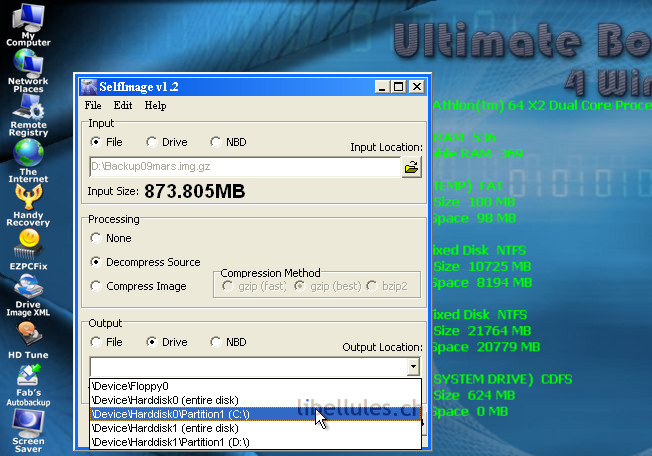Screen dimensions: 652x456
Task: Launch Handy Recovery desktop icon
Action: [x=28, y=205]
